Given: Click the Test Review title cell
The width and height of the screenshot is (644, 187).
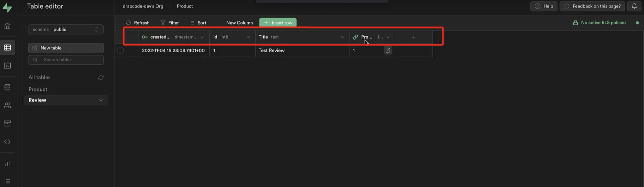Looking at the screenshot, I should point(302,51).
